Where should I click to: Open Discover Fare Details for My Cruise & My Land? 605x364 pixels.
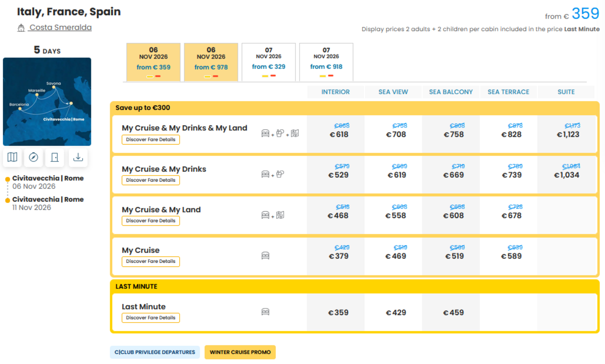click(x=151, y=221)
